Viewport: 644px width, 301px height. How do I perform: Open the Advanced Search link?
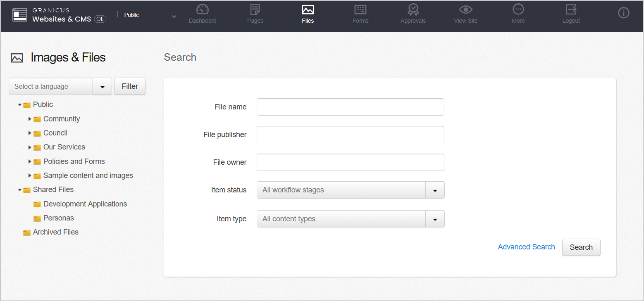coord(526,247)
